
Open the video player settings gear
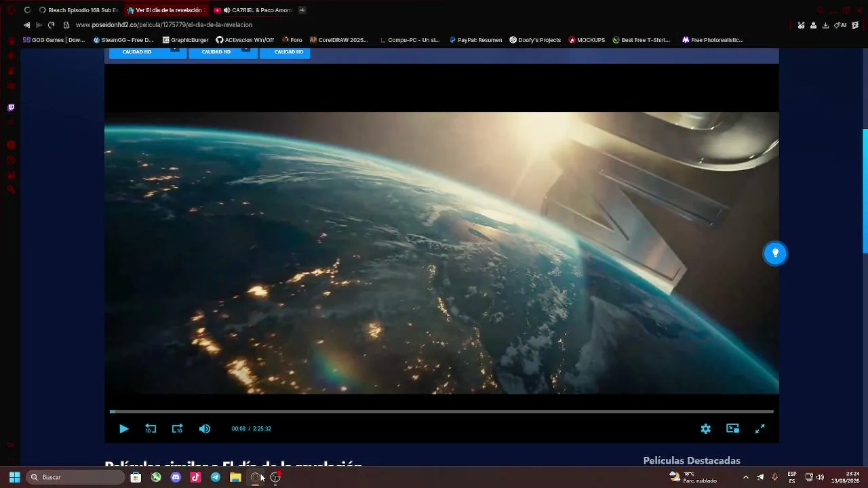pos(705,428)
